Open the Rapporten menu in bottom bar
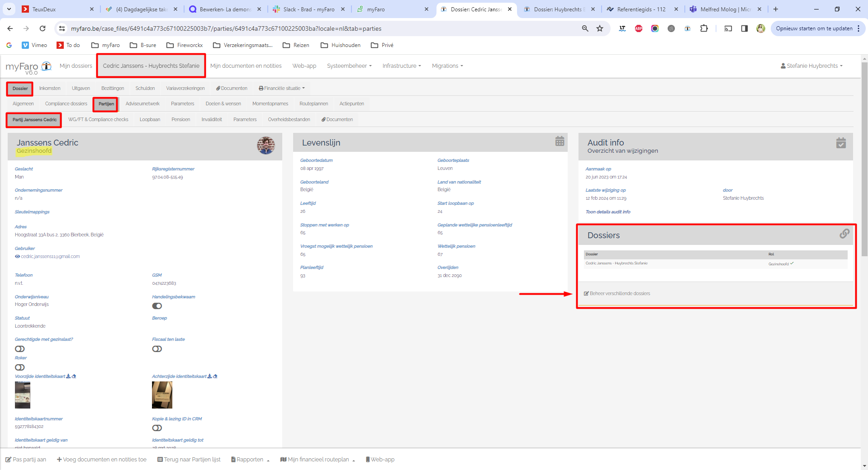The height and width of the screenshot is (470, 868). 250,460
